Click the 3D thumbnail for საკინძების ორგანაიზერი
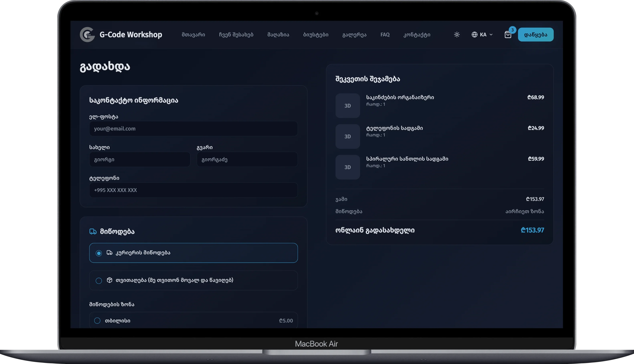This screenshot has height=364, width=634. (347, 106)
